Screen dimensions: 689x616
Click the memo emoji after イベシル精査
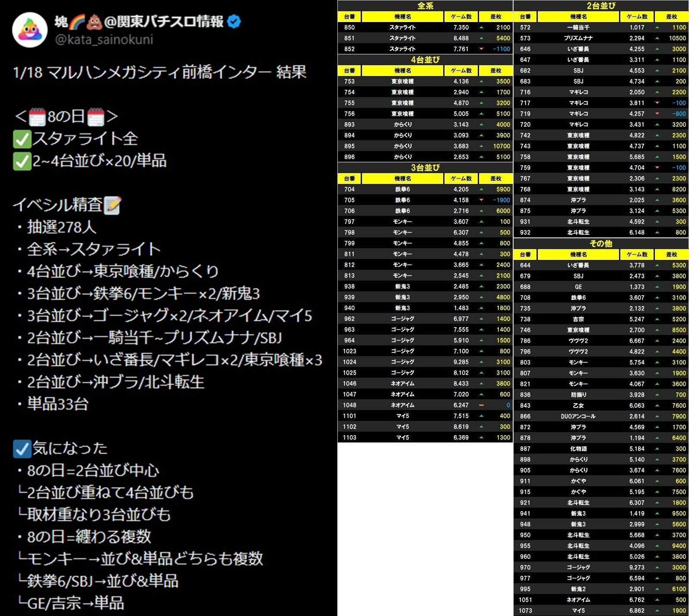[x=112, y=205]
